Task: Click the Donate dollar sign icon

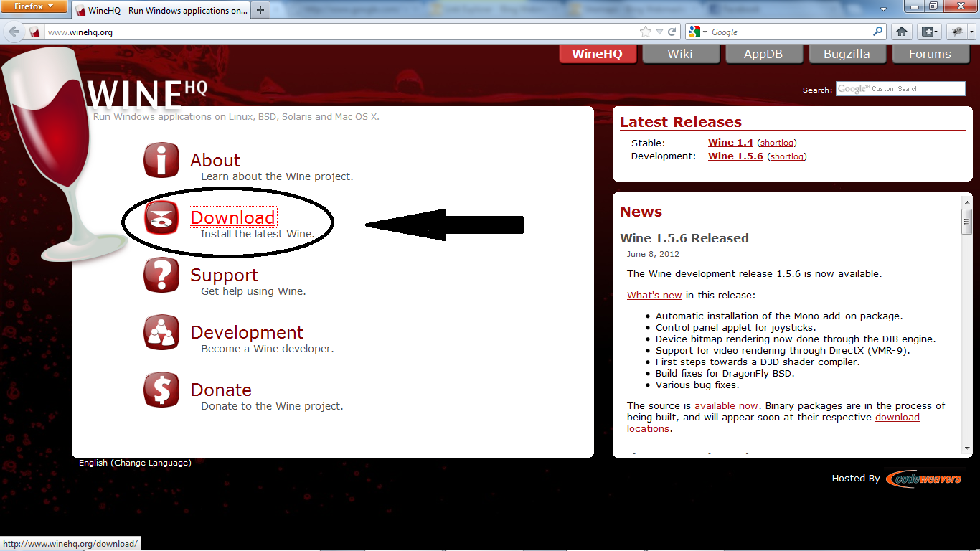Action: click(x=161, y=390)
